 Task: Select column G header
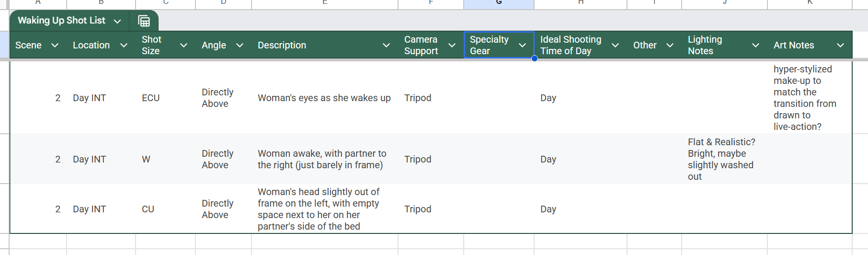(x=499, y=4)
